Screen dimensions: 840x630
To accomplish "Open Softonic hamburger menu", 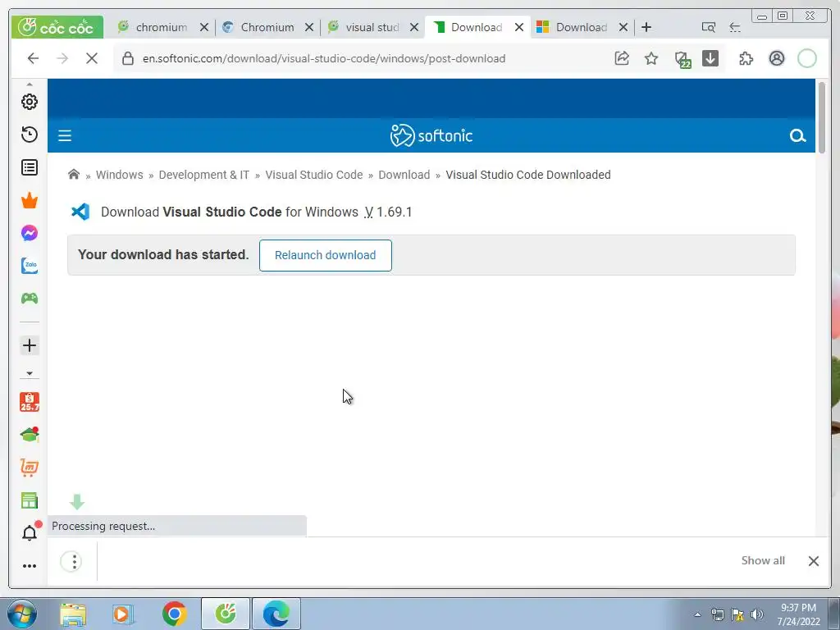I will click(65, 135).
